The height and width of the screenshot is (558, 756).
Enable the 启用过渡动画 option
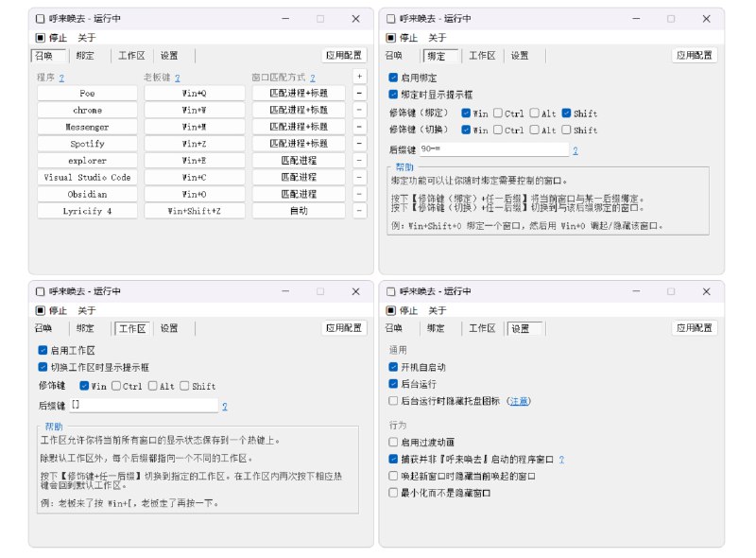click(x=392, y=440)
